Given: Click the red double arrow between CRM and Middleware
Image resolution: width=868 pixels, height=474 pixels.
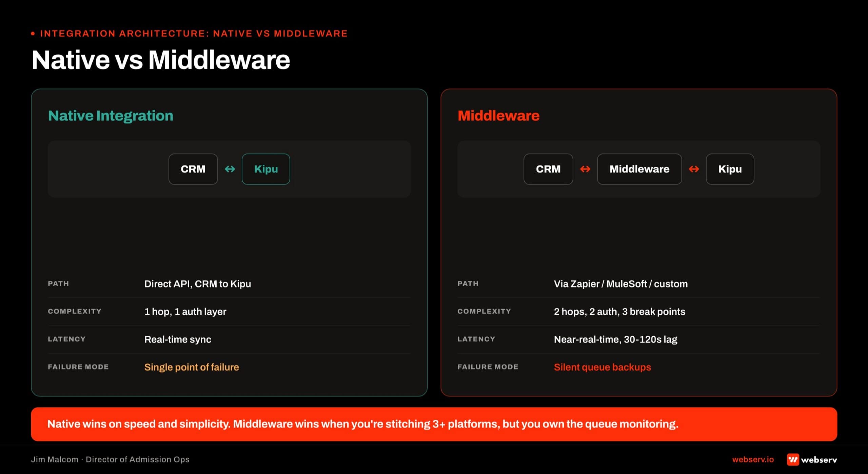Looking at the screenshot, I should [585, 169].
